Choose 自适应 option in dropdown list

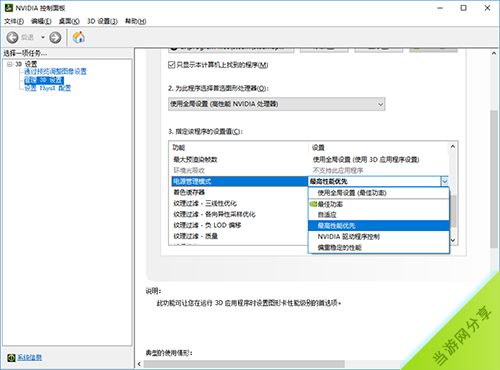(378, 215)
